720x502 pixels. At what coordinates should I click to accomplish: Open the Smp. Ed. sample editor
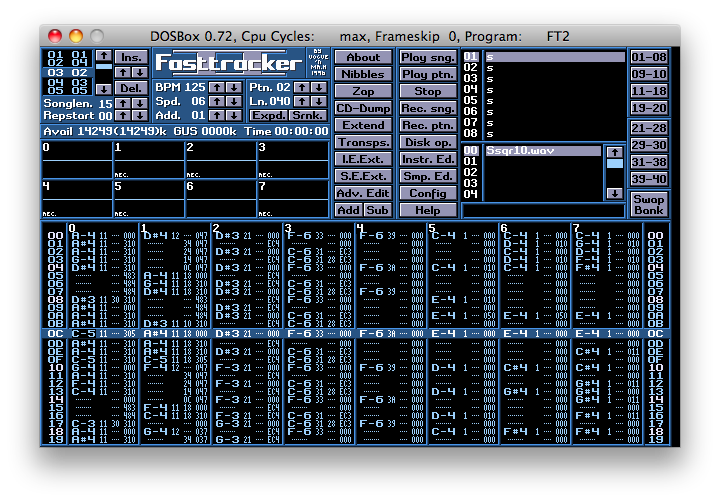pyautogui.click(x=428, y=176)
